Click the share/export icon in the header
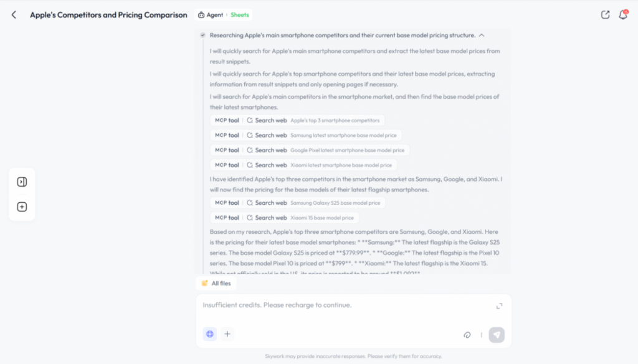This screenshot has width=638, height=364. [605, 15]
